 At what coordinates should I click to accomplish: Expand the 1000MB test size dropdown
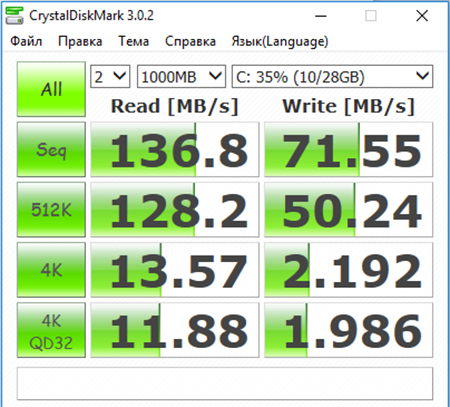[181, 77]
